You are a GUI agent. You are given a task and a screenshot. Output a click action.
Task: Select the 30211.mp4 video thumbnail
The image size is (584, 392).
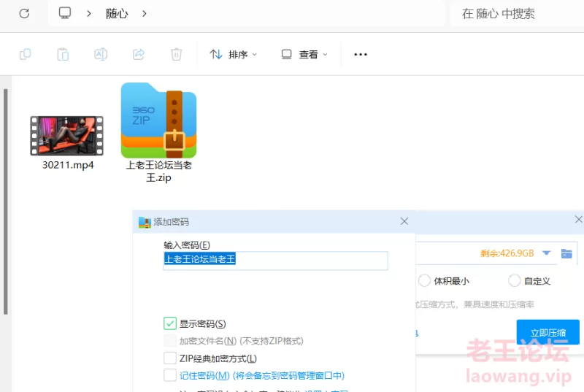[x=66, y=136]
